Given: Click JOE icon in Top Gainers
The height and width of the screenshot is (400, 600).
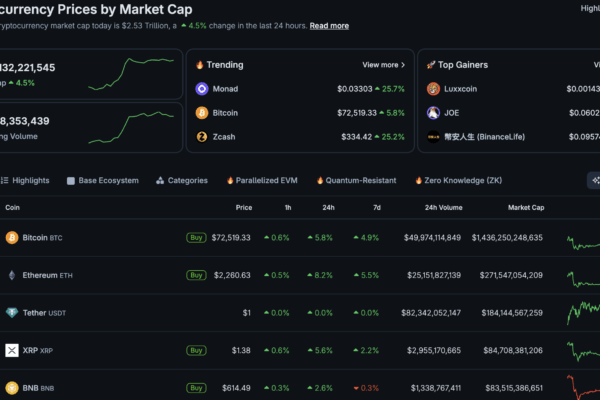Looking at the screenshot, I should point(434,113).
